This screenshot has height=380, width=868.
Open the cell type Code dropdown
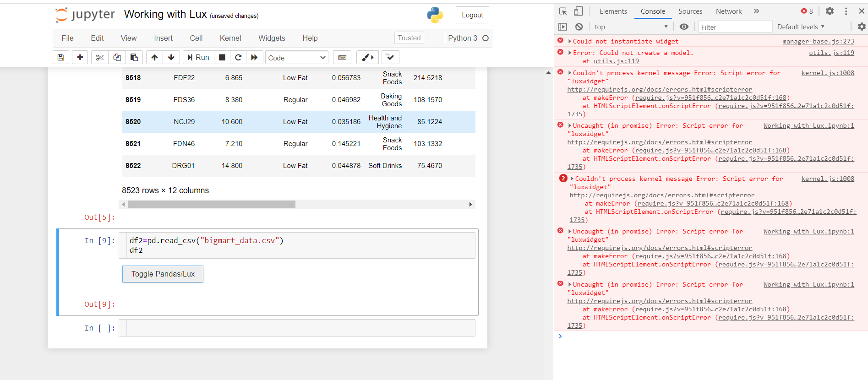tap(297, 58)
